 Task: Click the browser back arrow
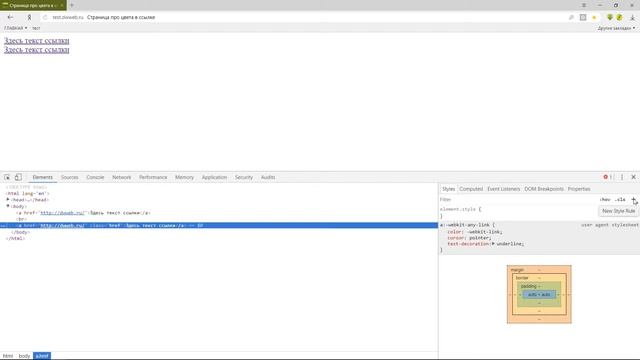pyautogui.click(x=10, y=17)
